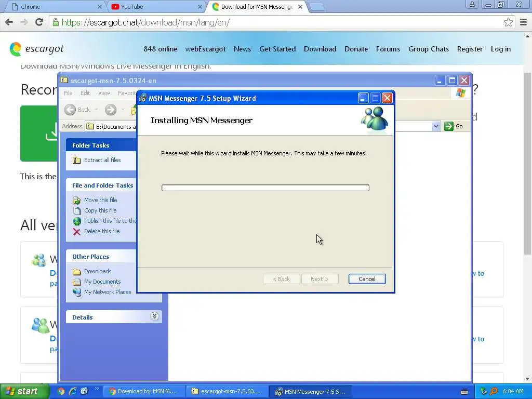
Task: Click Extract all files link
Action: pyautogui.click(x=102, y=160)
